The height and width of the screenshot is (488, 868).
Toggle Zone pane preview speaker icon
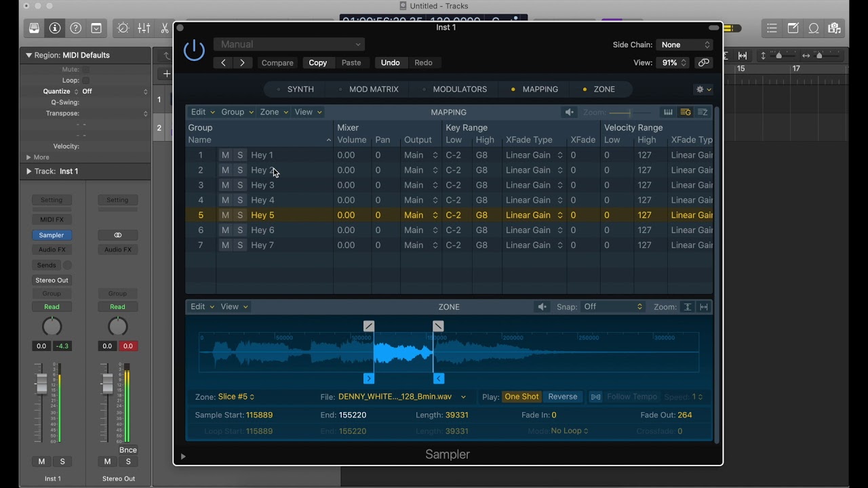pos(542,307)
